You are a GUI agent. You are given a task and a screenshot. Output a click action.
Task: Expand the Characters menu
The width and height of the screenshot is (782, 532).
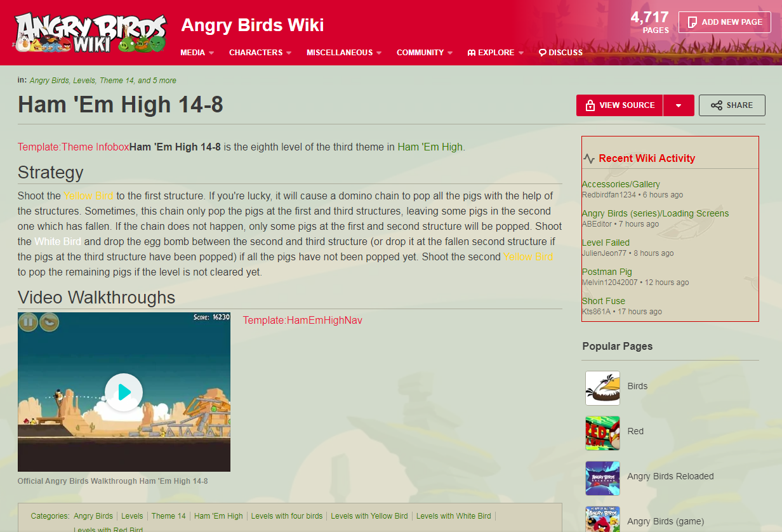click(260, 53)
